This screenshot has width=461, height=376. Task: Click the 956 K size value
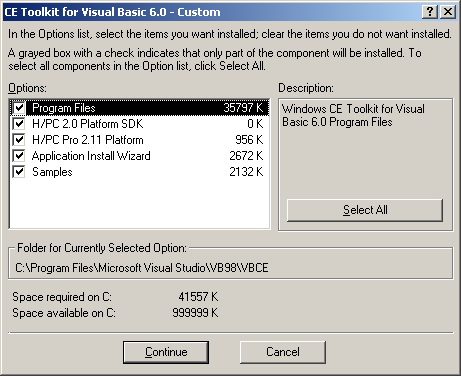(249, 140)
